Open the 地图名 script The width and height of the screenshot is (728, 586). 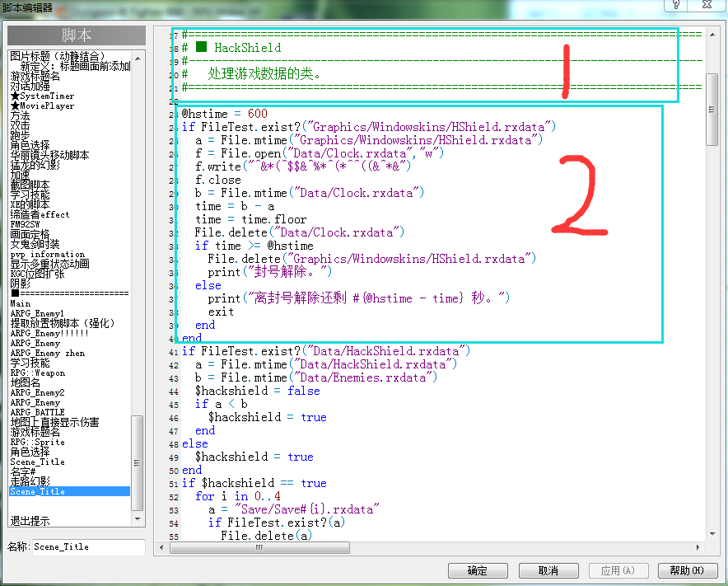(x=25, y=383)
